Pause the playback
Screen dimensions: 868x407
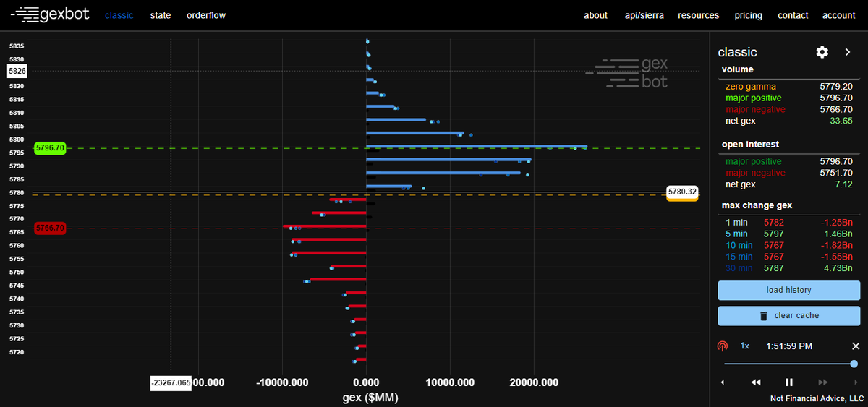tap(789, 382)
